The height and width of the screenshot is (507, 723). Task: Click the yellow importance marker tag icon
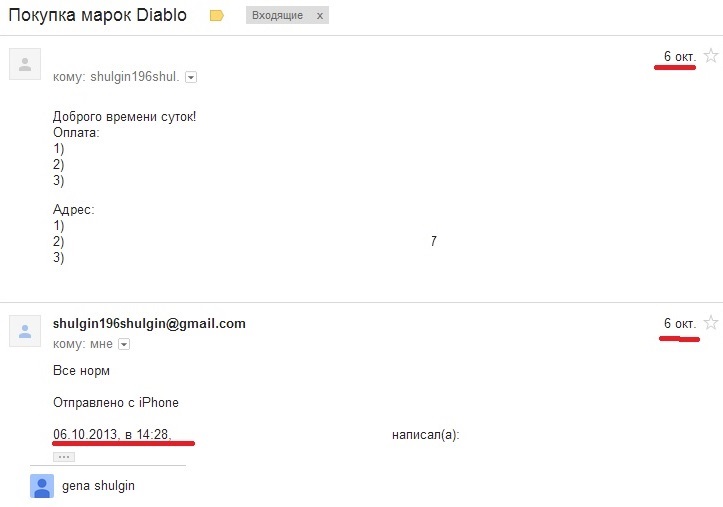click(217, 16)
